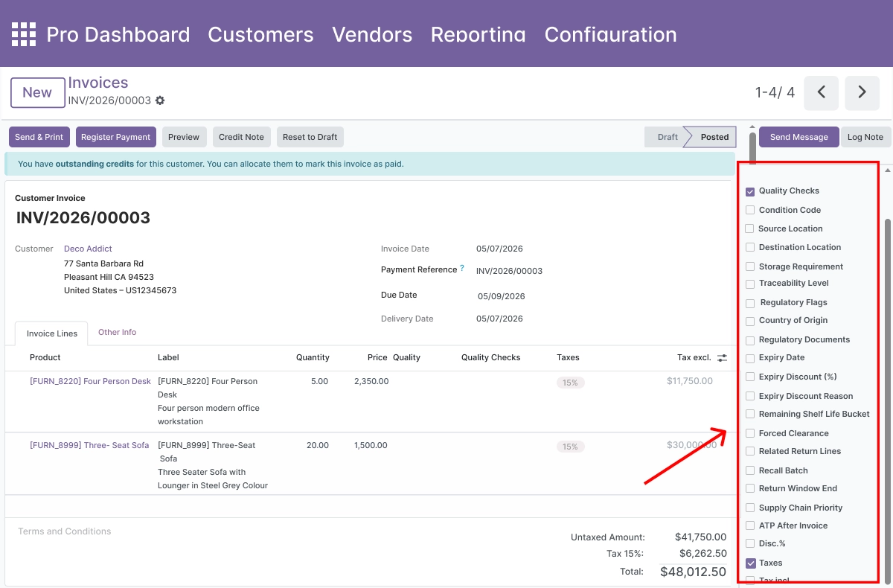
Task: Click the gear icon beside INV/2026/00003
Action: (x=160, y=100)
